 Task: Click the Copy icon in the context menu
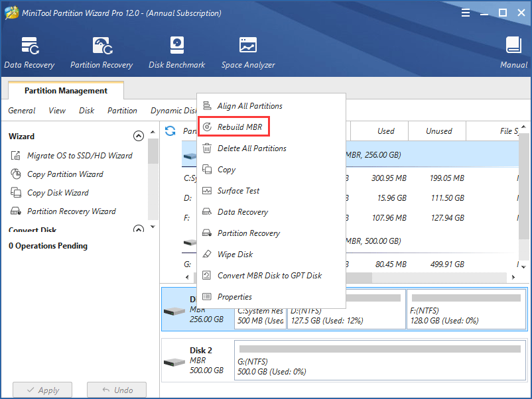pos(207,169)
